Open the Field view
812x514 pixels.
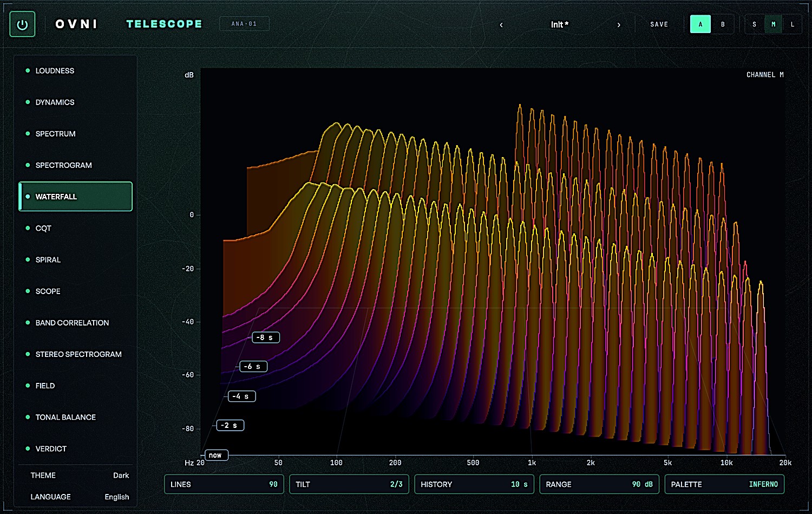tap(75, 385)
